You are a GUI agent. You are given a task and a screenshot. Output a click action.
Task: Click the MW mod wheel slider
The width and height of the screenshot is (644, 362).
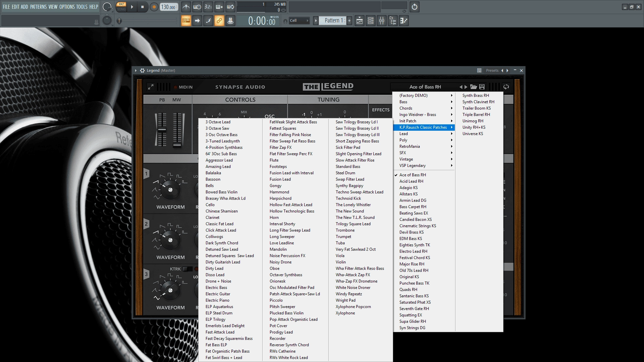(x=177, y=129)
